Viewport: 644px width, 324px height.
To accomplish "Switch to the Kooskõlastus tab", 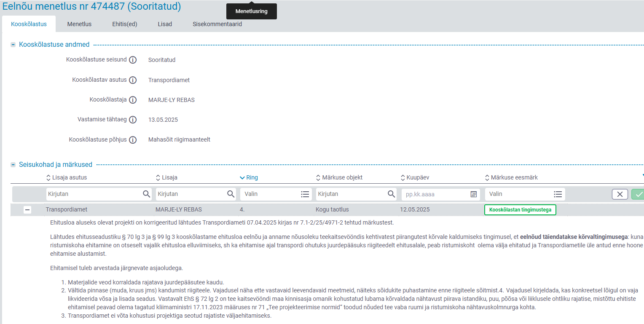I will (29, 24).
